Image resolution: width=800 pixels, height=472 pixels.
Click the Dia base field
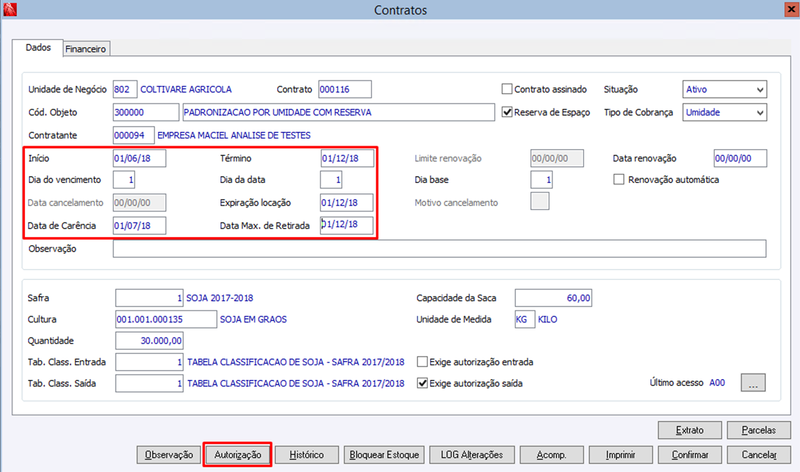pos(541,180)
